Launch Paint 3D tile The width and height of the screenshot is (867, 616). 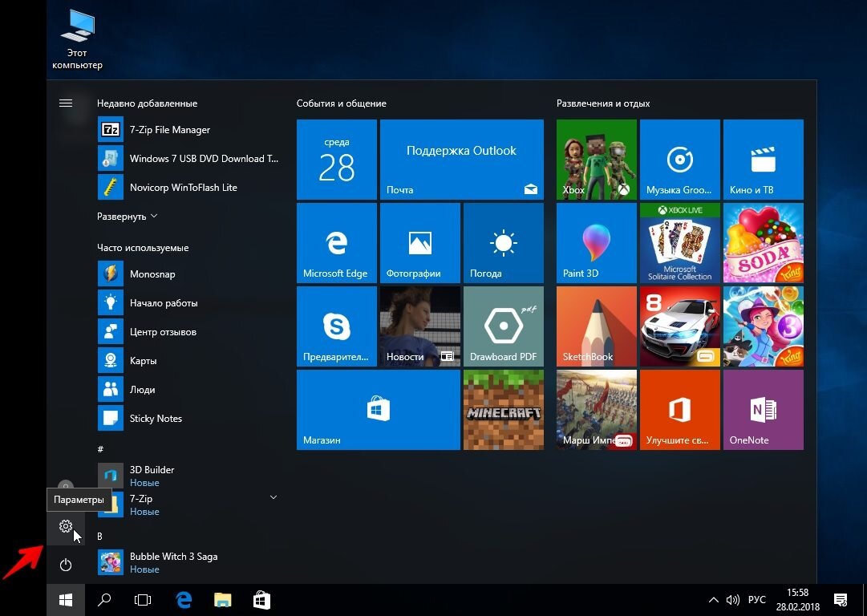597,243
